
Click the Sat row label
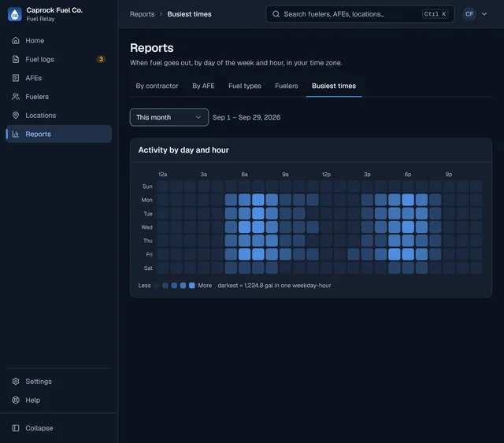[148, 268]
